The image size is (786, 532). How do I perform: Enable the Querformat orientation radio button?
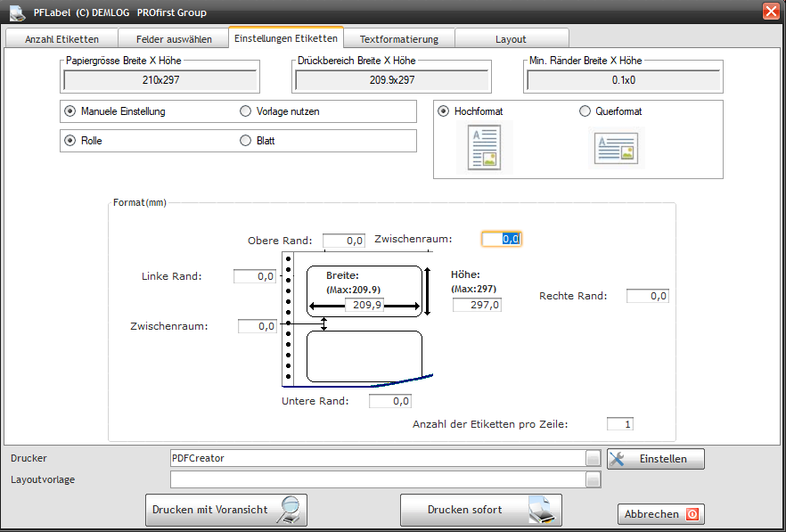[x=585, y=111]
